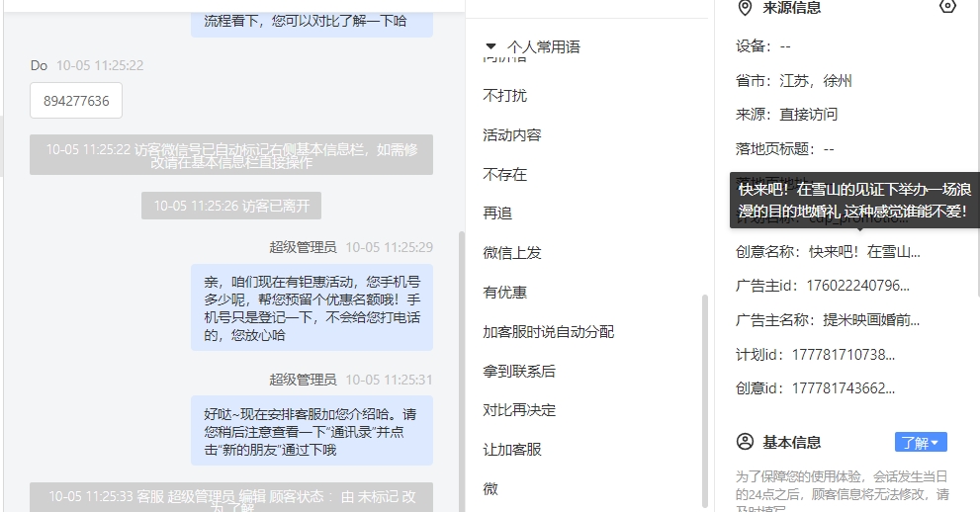Click the 顾客状态 edit log notice

pos(231,497)
